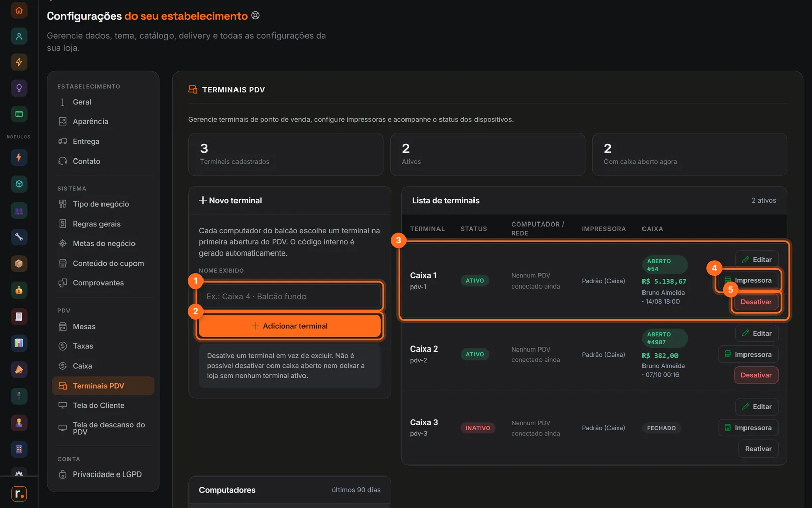Screen dimensions: 812x508
Task: Click the R$ 5.138,67 amount
Action: (664, 281)
